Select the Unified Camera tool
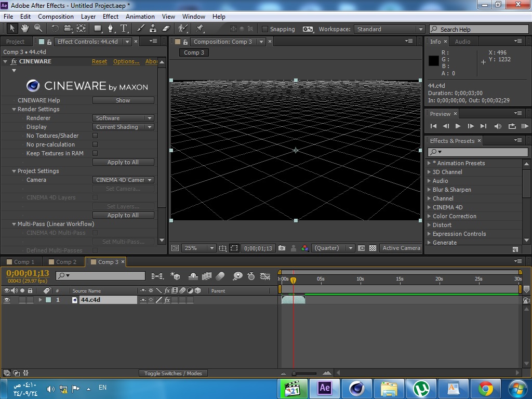Viewport: 532px width, 399px height. point(68,29)
